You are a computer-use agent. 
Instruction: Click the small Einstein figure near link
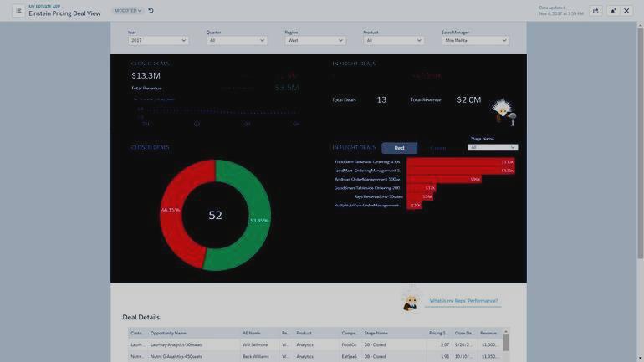[411, 300]
